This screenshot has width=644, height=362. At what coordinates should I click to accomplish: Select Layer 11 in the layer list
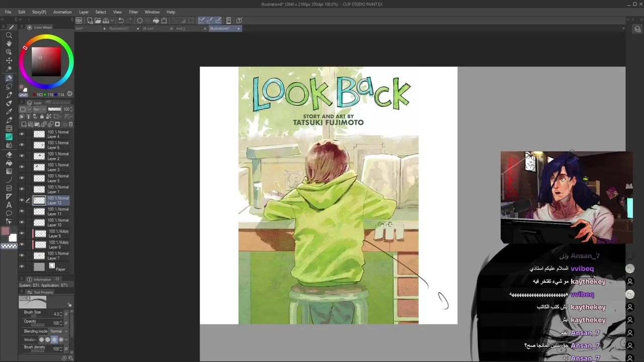point(51,212)
